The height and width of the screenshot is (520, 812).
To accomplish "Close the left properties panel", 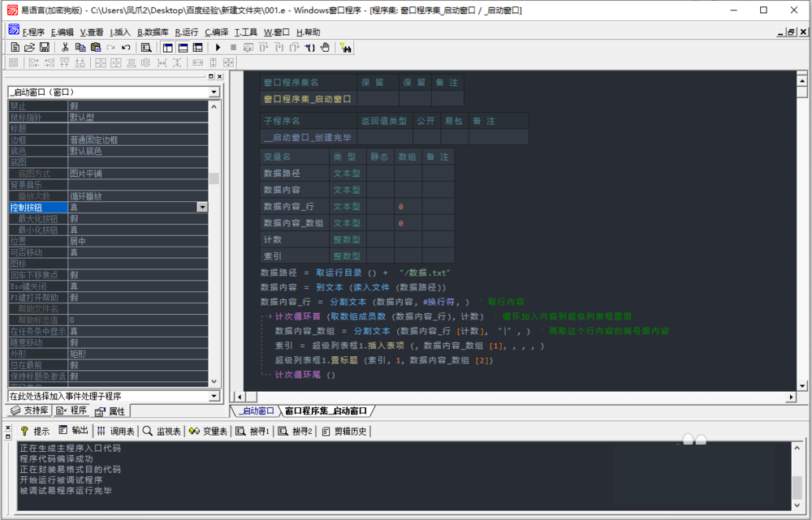I will 219,76.
